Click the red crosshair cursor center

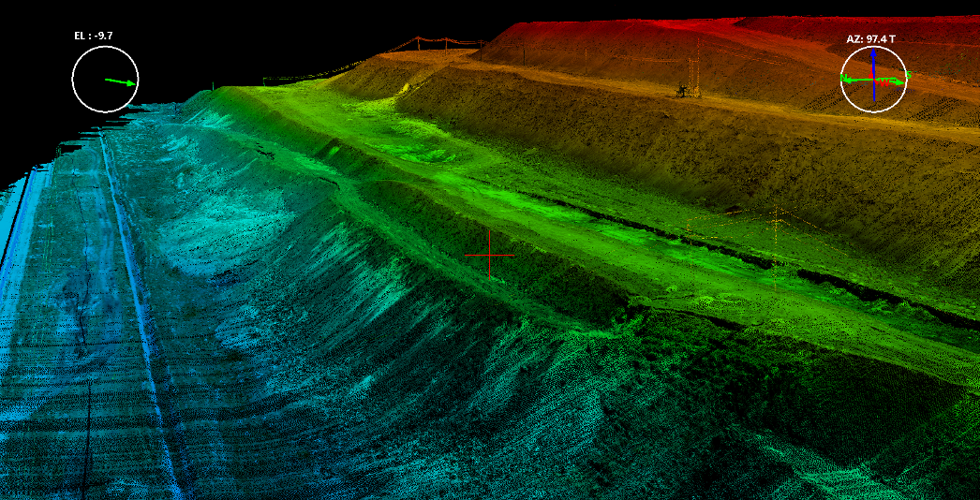[x=489, y=255]
